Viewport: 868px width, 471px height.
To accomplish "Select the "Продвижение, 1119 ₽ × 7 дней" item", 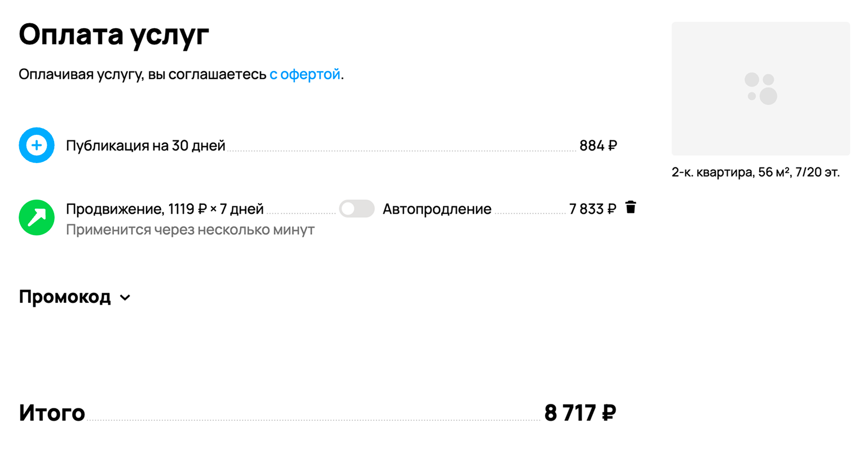I will 165,209.
